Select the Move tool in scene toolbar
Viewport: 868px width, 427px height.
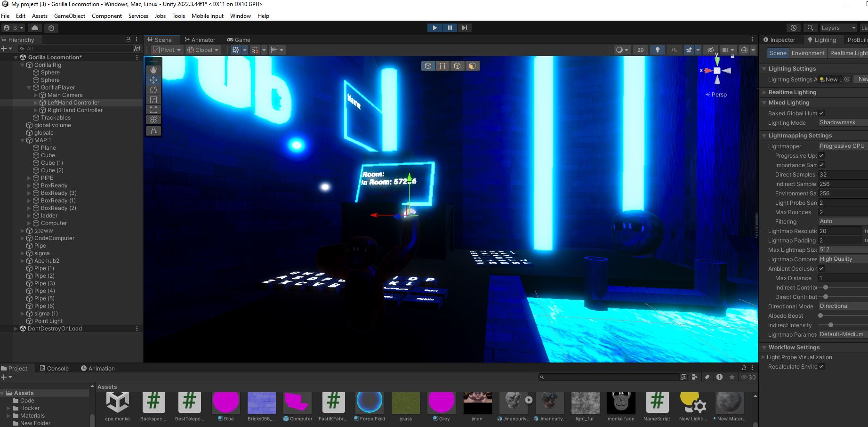[x=153, y=80]
